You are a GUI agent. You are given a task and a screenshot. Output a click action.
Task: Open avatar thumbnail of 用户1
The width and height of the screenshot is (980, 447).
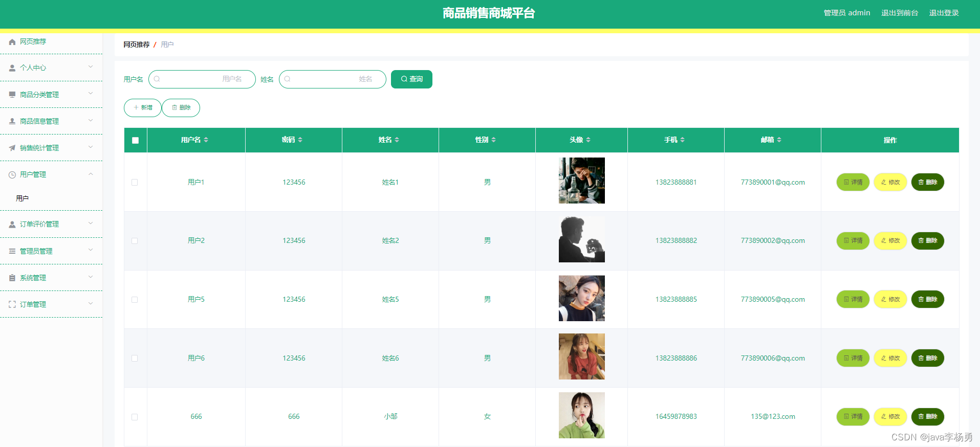[x=582, y=181]
